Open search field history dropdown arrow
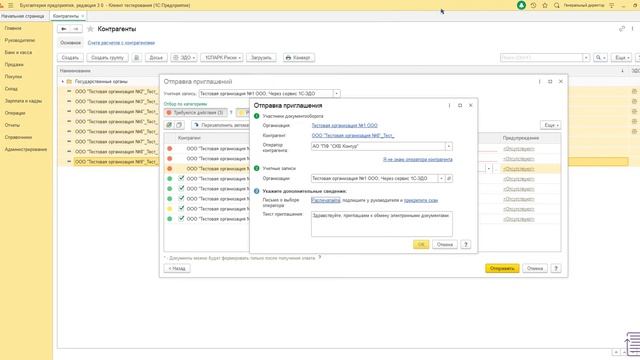Screen dimensions: 640x360 coord(586,58)
